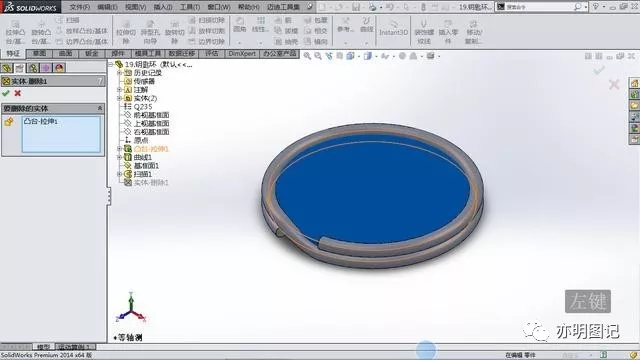Click the graphics-area green confirm checkmark
Screen dimensions: 640x360
click(x=599, y=71)
